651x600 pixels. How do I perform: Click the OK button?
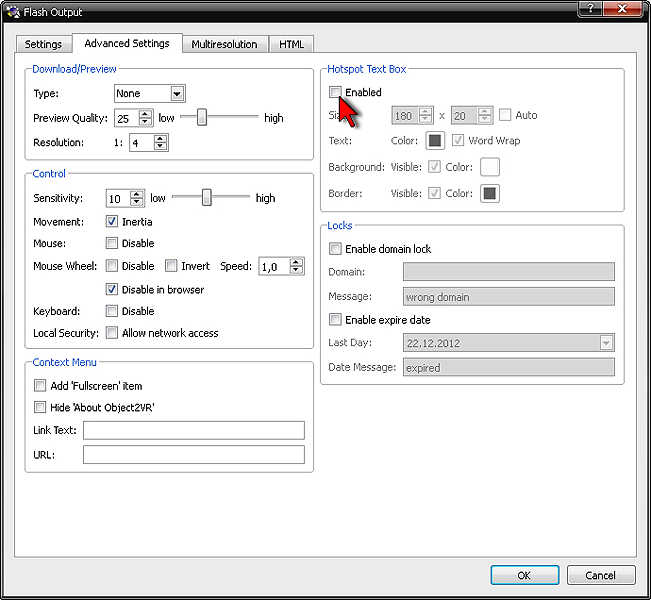point(524,575)
